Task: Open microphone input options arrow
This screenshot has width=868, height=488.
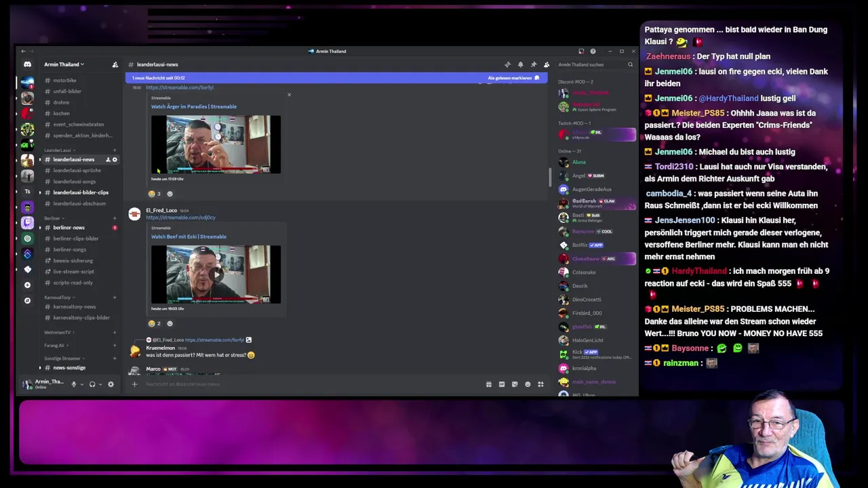Action: coord(82,384)
